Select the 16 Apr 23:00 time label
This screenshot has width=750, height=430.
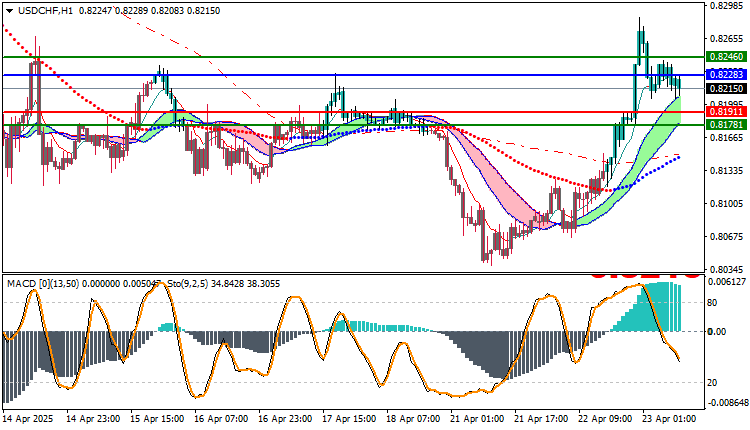click(x=286, y=419)
